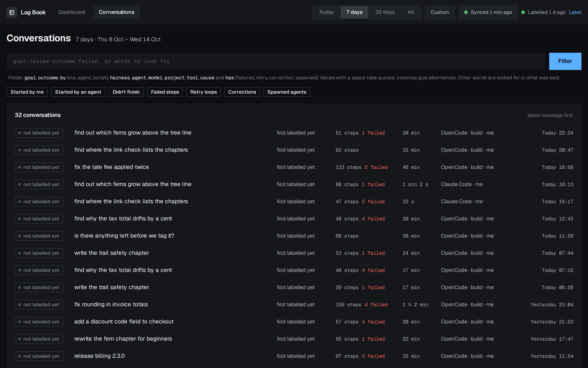Image resolution: width=588 pixels, height=368 pixels.
Task: Open trail safety chapter conversation from 07:44
Action: 111,253
